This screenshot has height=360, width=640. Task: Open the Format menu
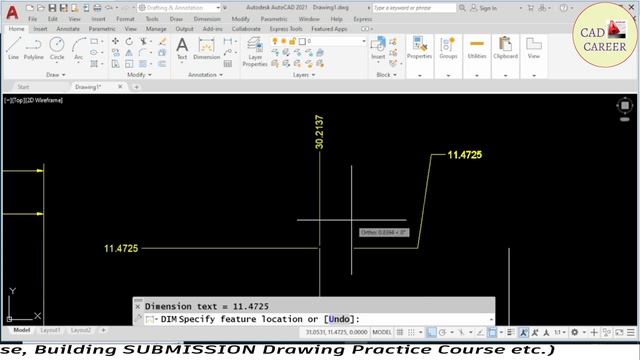[x=125, y=19]
